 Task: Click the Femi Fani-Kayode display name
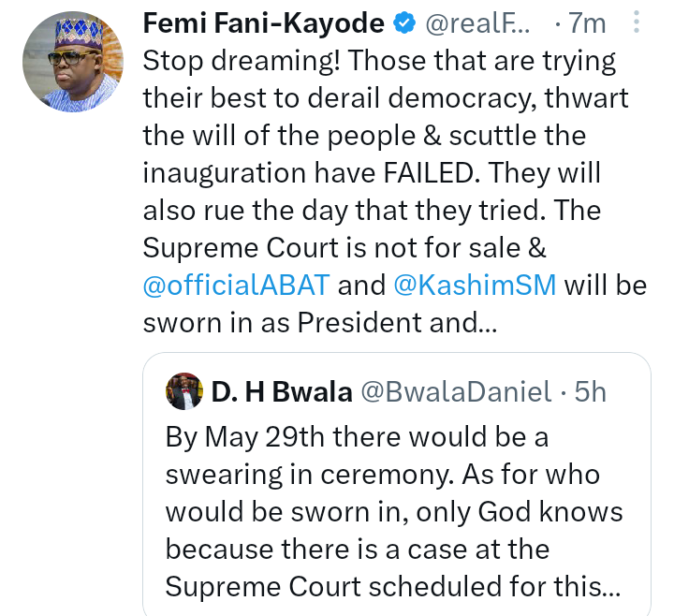tap(265, 24)
